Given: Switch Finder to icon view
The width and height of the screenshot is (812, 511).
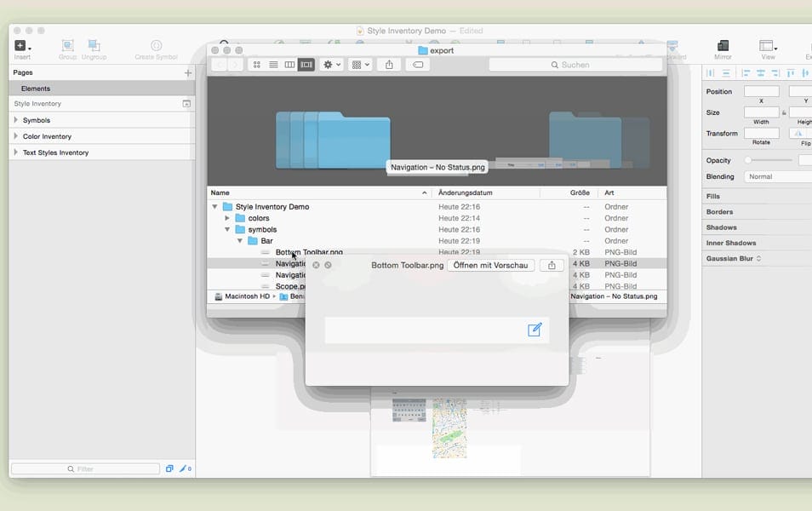Looking at the screenshot, I should (x=257, y=65).
